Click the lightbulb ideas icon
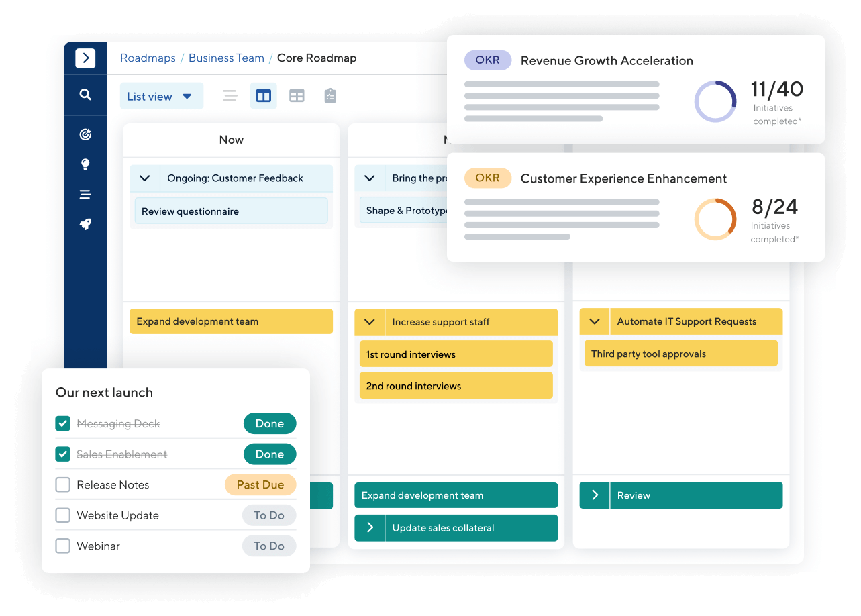 (85, 164)
